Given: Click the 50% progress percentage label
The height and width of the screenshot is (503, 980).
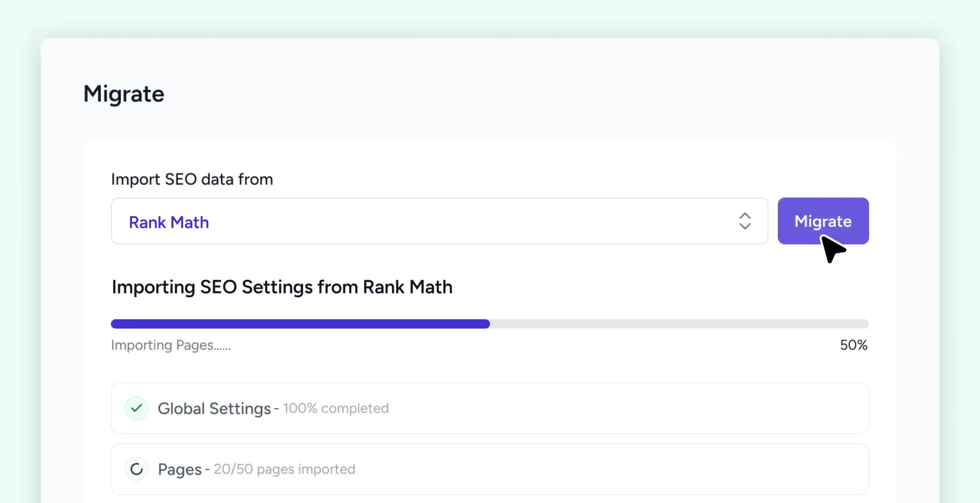Looking at the screenshot, I should coord(853,345).
